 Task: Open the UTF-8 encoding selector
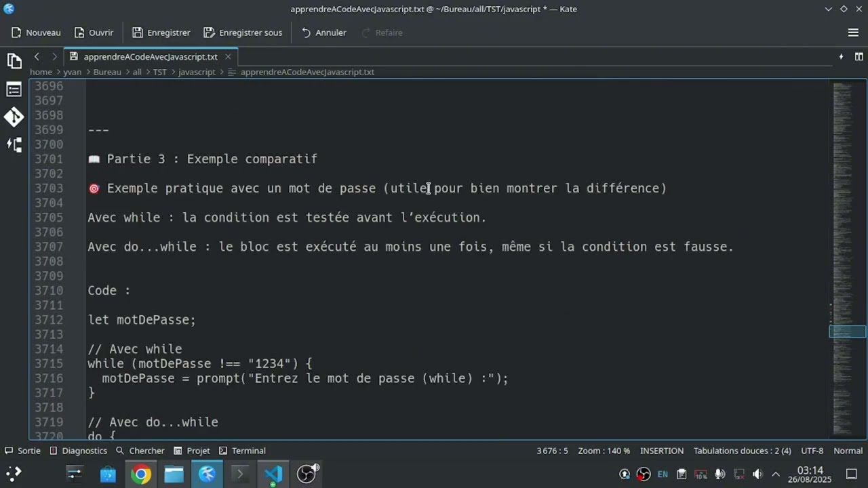click(x=812, y=451)
